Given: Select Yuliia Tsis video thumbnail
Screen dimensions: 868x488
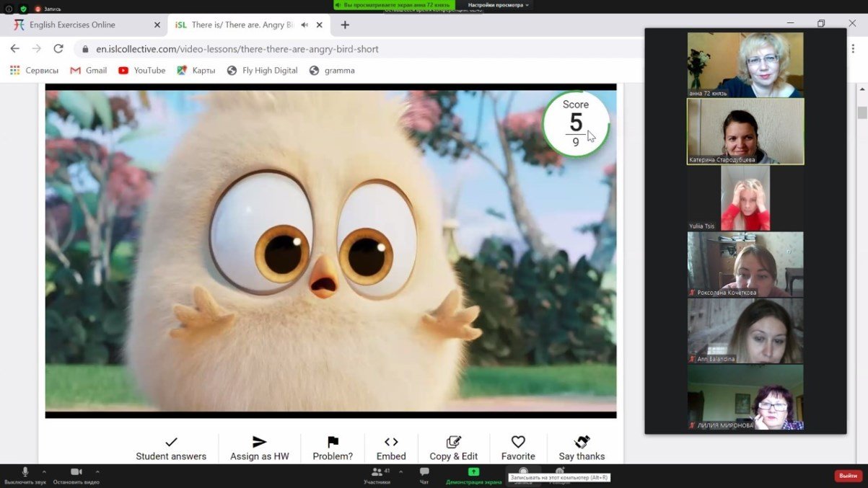Looking at the screenshot, I should 745,198.
